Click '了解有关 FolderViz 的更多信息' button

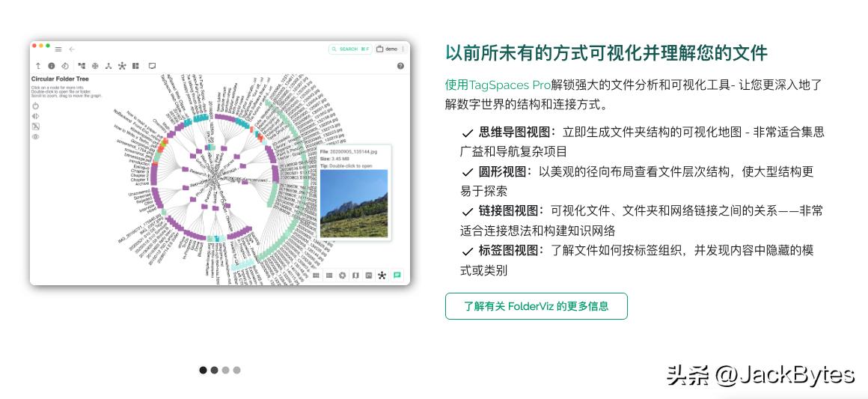(x=537, y=306)
